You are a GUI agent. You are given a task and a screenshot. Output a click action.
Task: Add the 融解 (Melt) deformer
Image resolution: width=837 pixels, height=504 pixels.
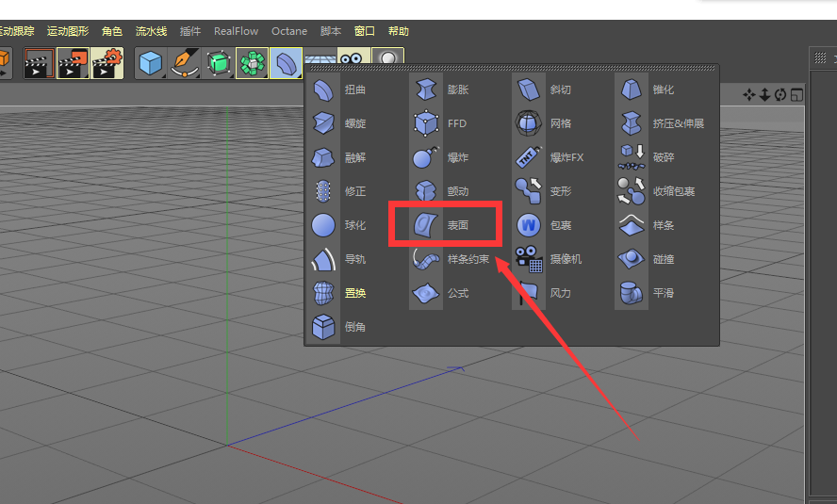tap(338, 157)
